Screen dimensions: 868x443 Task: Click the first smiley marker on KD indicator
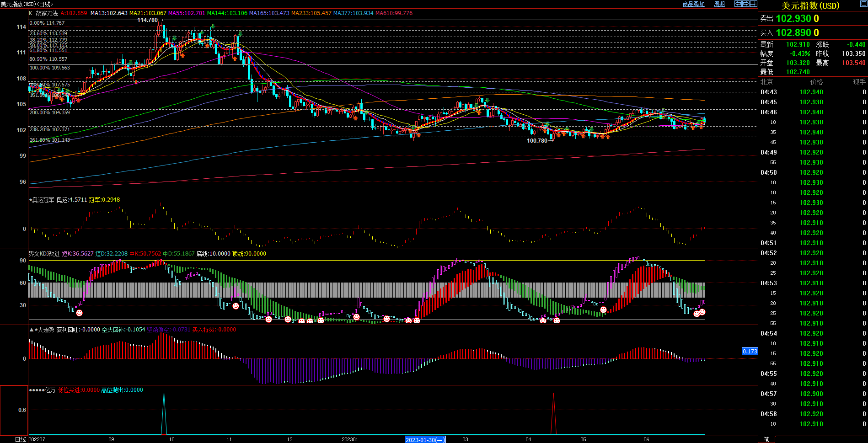[79, 313]
